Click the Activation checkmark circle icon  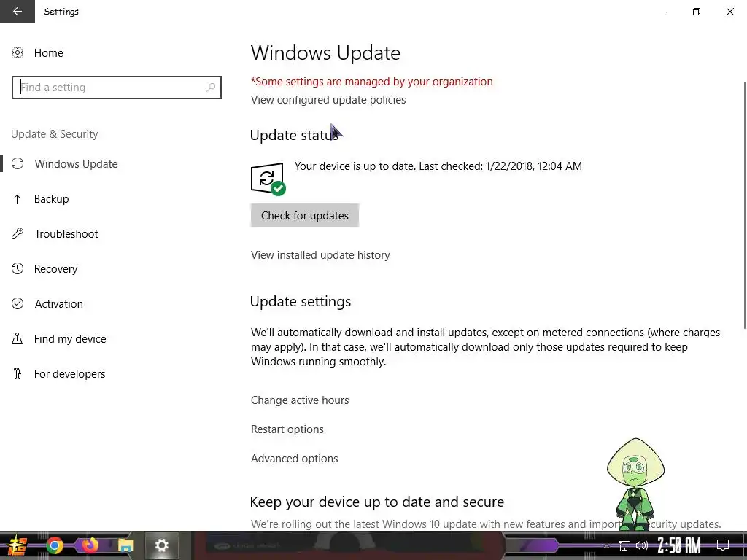pos(18,304)
